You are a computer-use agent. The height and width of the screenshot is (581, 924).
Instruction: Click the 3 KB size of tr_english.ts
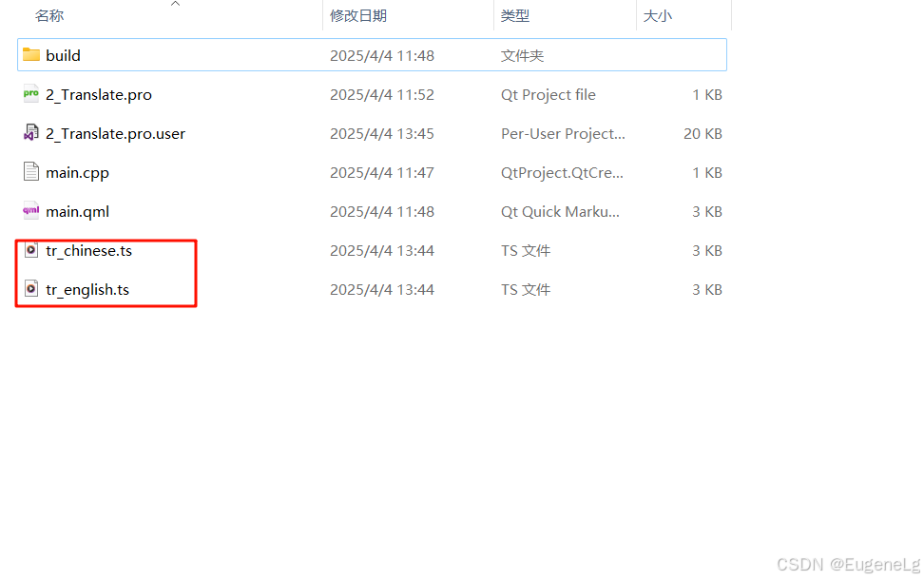(x=707, y=289)
